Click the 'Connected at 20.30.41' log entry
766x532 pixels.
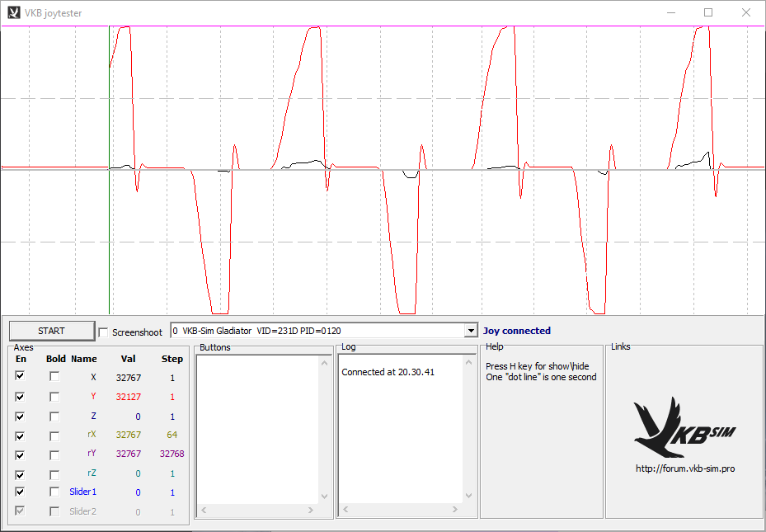pos(388,372)
